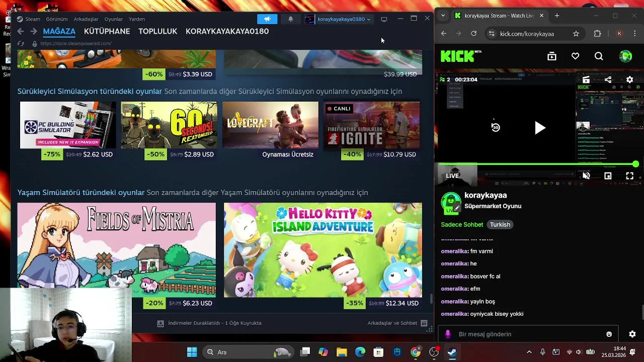
Task: Open Friends and Chat grid icon
Action: [424, 323]
